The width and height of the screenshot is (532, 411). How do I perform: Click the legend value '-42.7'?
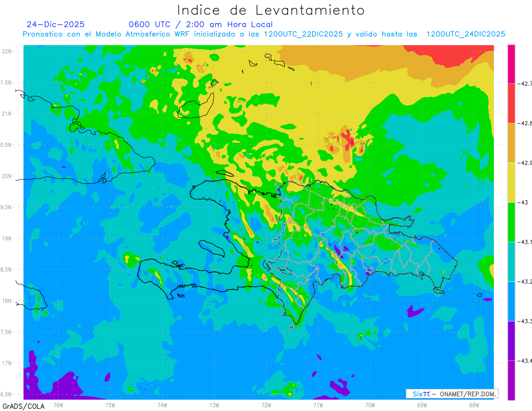click(x=524, y=83)
